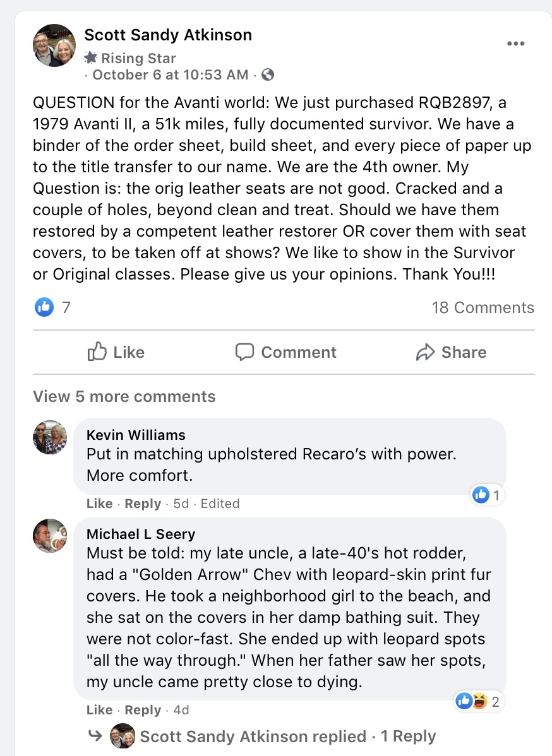The height and width of the screenshot is (756, 552).
Task: Open the October 6 at 10:53 AM timestamp
Action: 171,75
